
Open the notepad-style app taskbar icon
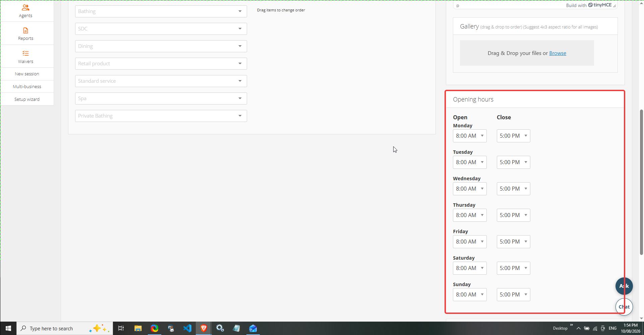(236, 328)
